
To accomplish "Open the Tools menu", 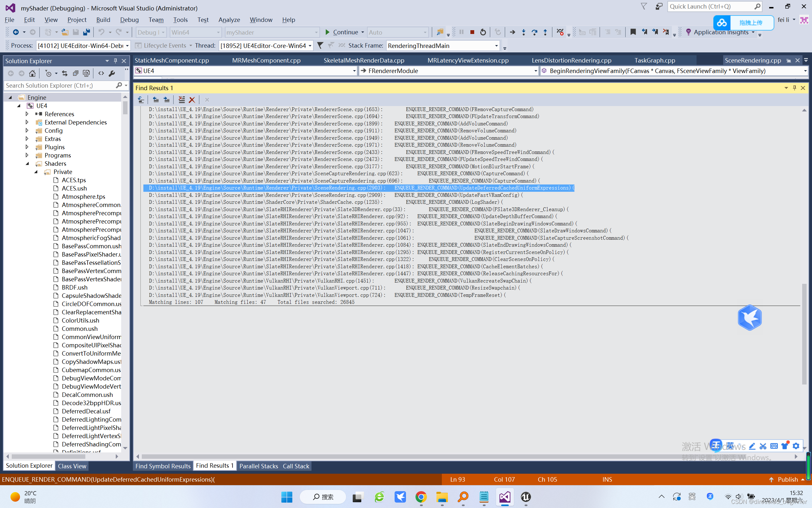I will point(180,20).
